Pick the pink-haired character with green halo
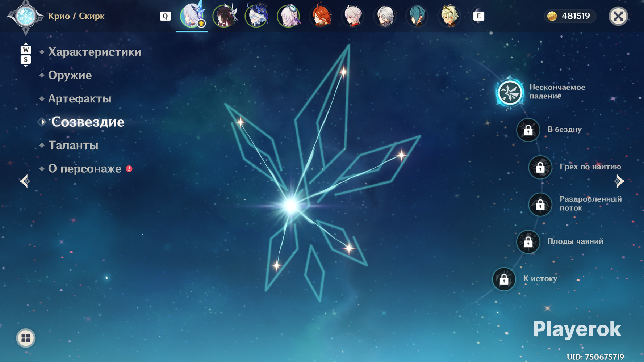Screen dimensions: 644x362 coord(289,16)
